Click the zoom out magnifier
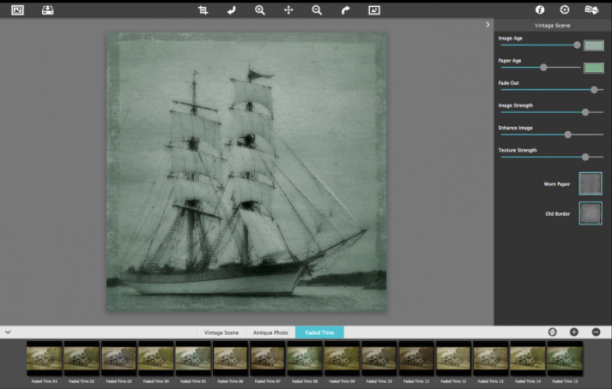The image size is (612, 389). click(x=317, y=10)
